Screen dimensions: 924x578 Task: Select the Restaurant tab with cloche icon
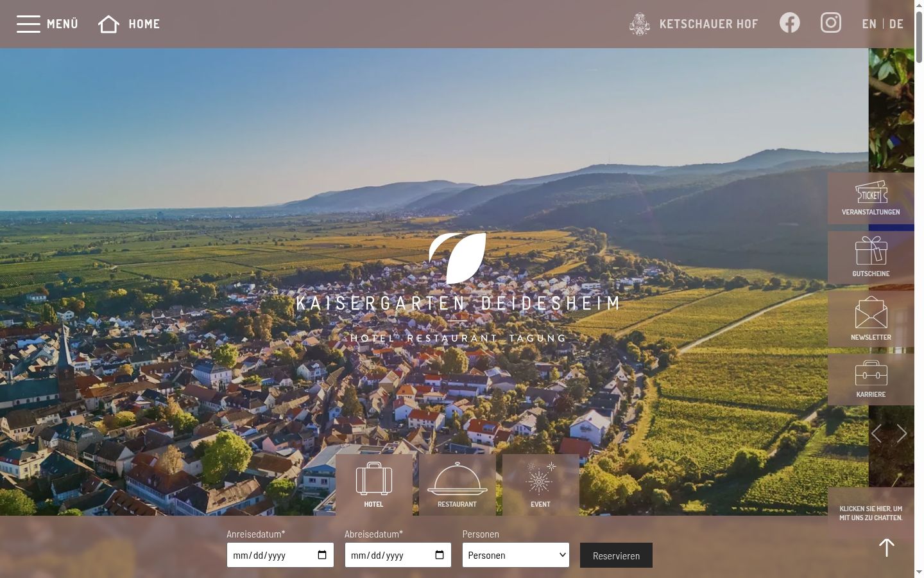(458, 485)
